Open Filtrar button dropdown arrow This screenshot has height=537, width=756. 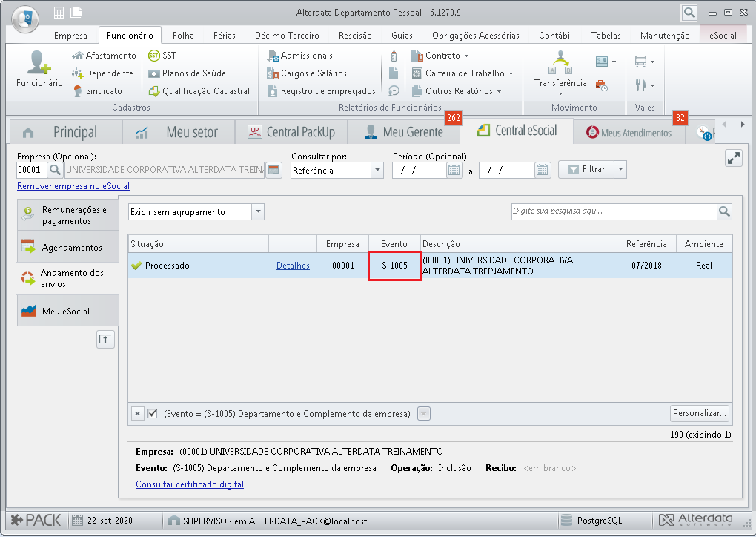click(620, 169)
